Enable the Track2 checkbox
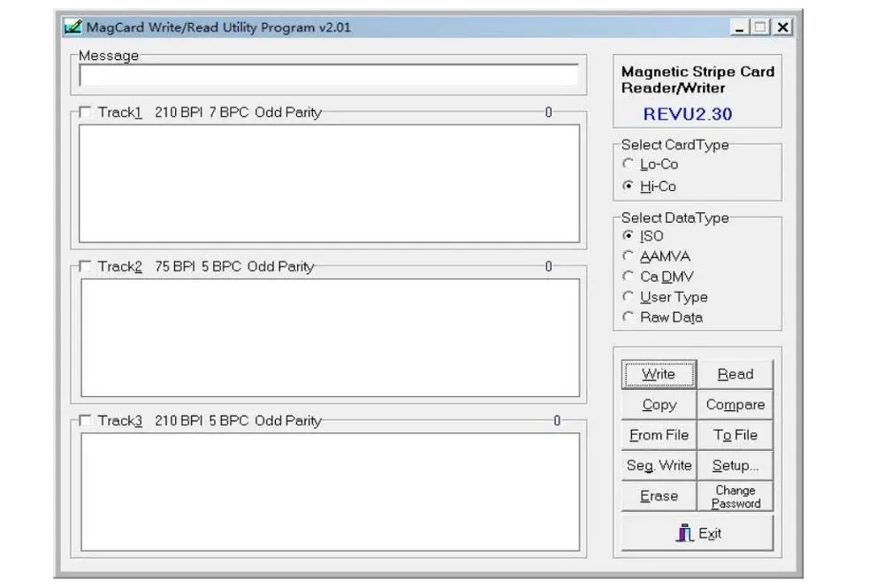The image size is (884, 588). [85, 266]
